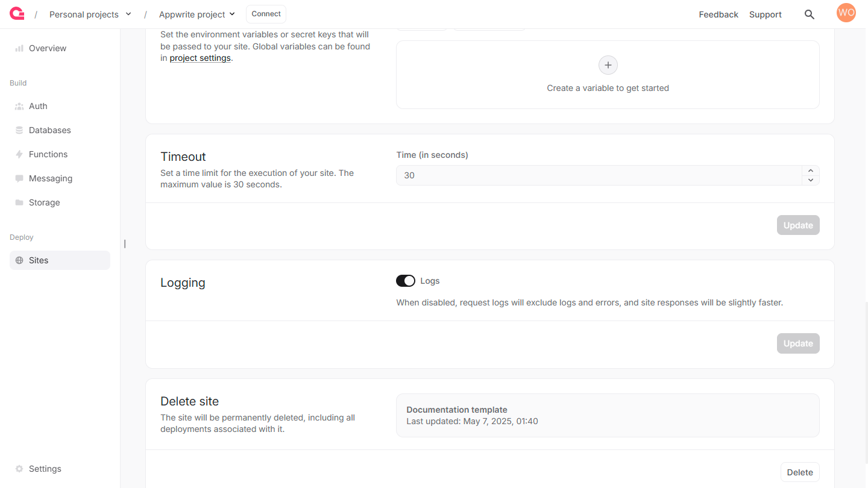Open the WO user avatar menu

click(846, 13)
